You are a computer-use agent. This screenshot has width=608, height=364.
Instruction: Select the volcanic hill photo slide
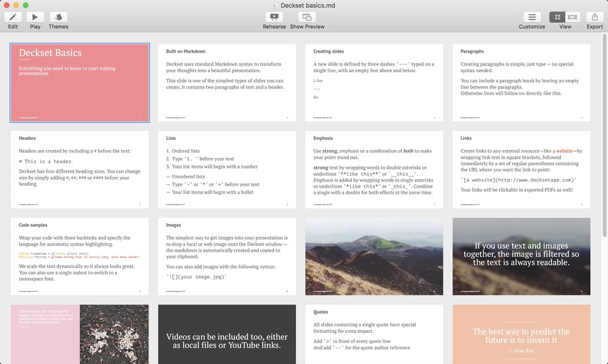(374, 256)
